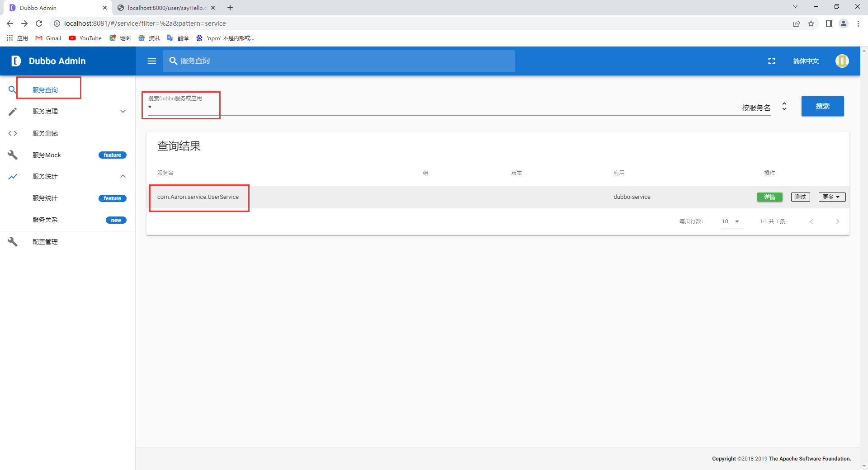Click the trend line icon beside 服务统计
868x470 pixels.
13,177
